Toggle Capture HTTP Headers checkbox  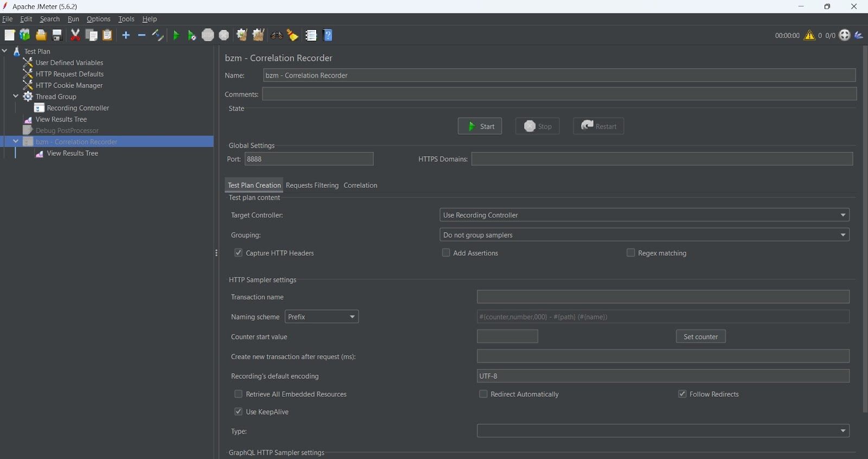[238, 253]
